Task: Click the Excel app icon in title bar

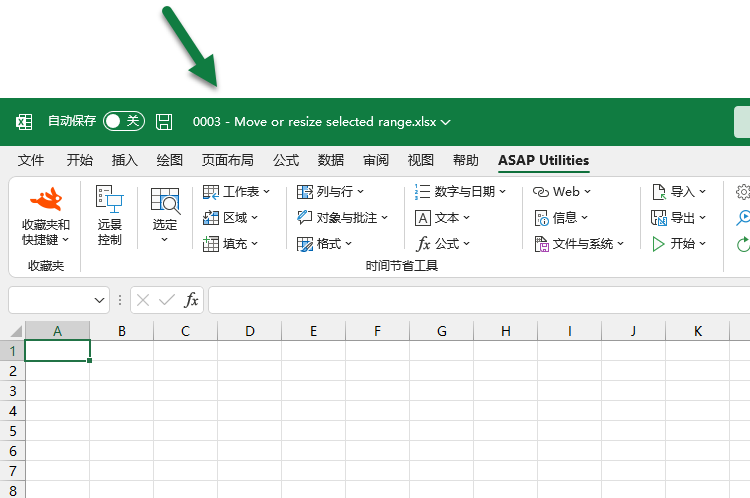Action: (24, 122)
